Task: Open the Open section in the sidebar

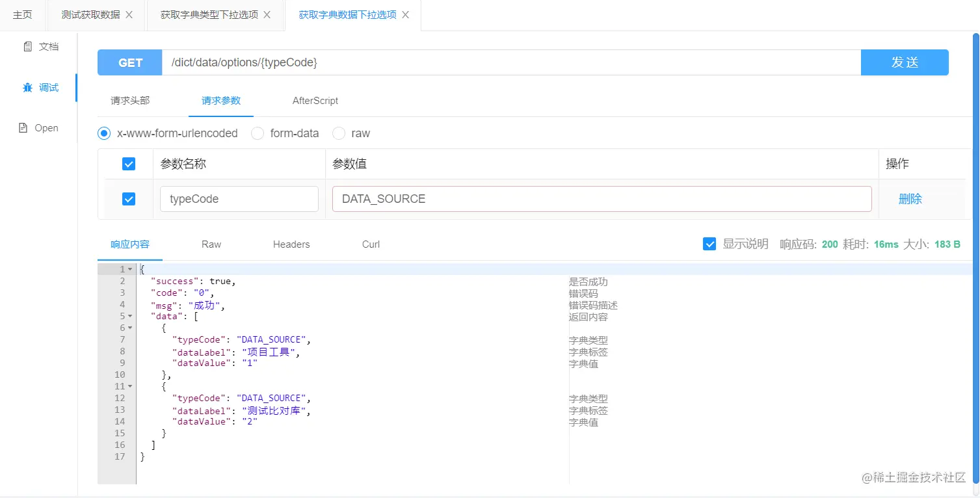Action: point(38,128)
